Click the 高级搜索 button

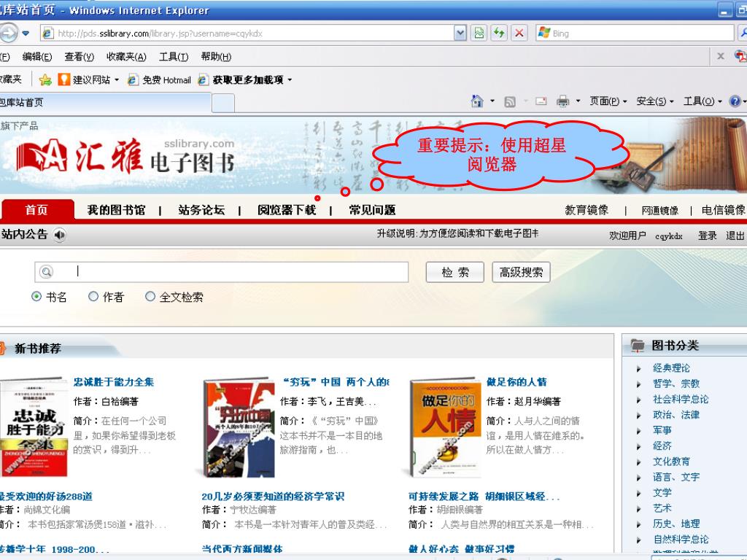click(521, 273)
